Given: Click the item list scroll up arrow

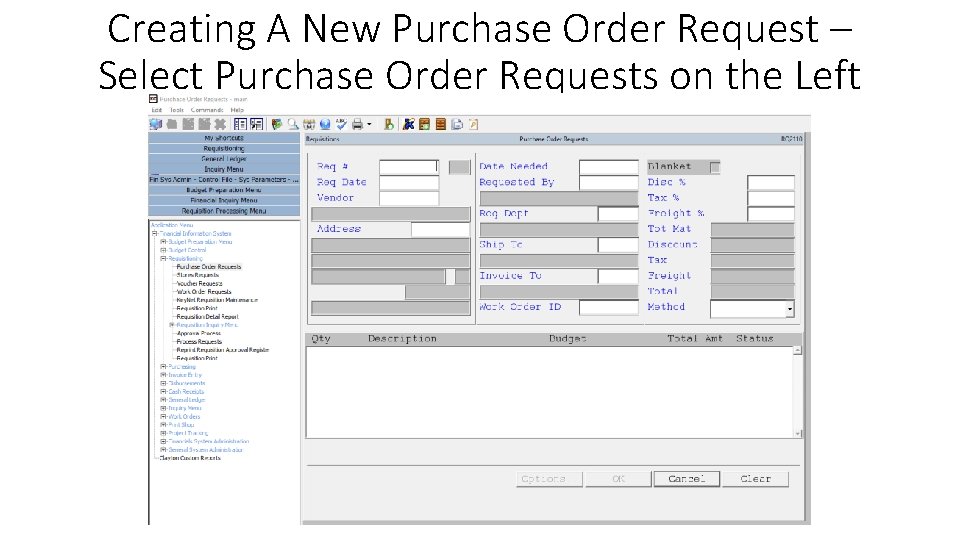Looking at the screenshot, I should click(x=797, y=351).
